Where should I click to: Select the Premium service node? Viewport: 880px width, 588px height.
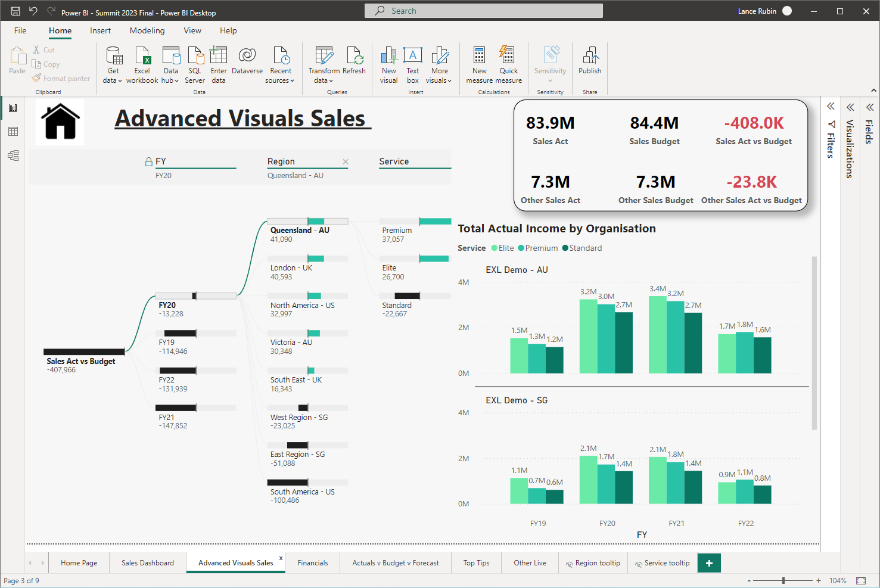tap(415, 230)
